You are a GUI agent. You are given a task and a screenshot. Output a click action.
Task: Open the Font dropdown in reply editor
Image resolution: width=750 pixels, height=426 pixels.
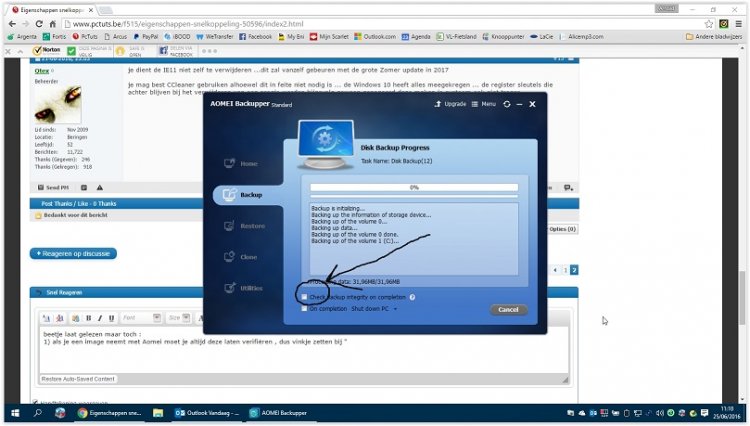coord(141,317)
